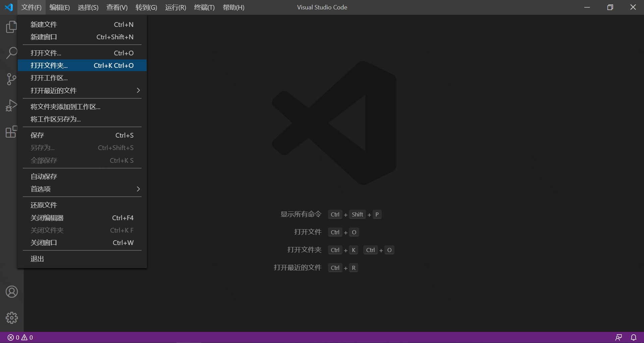Click the errors and warnings status indicator
The height and width of the screenshot is (343, 644).
(x=20, y=337)
